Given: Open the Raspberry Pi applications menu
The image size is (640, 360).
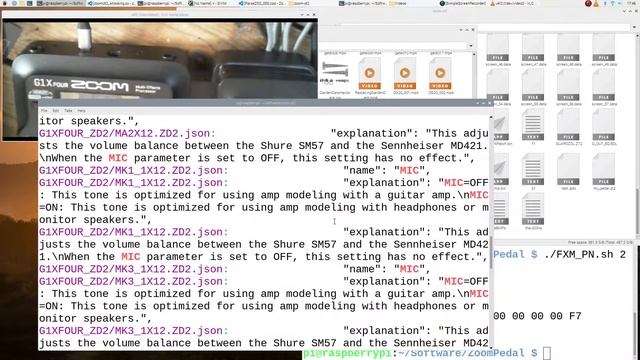Looking at the screenshot, I should 4,3.
